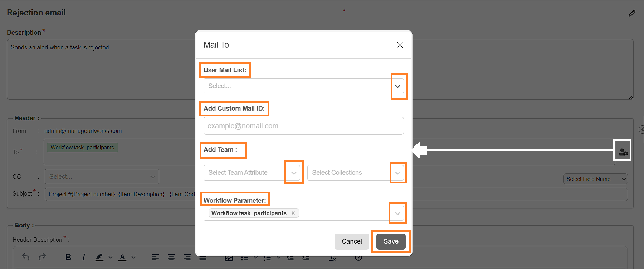Toggle bold formatting
Screen dimensions: 644x269
68,257
